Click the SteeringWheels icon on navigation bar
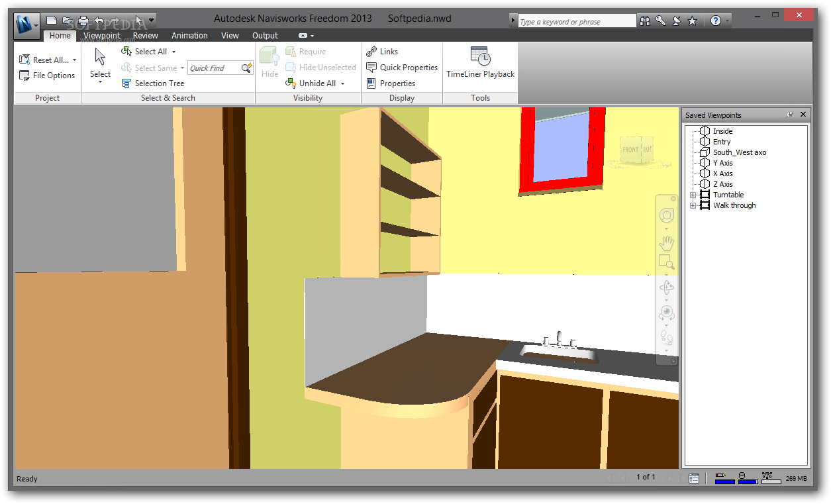 pyautogui.click(x=667, y=215)
